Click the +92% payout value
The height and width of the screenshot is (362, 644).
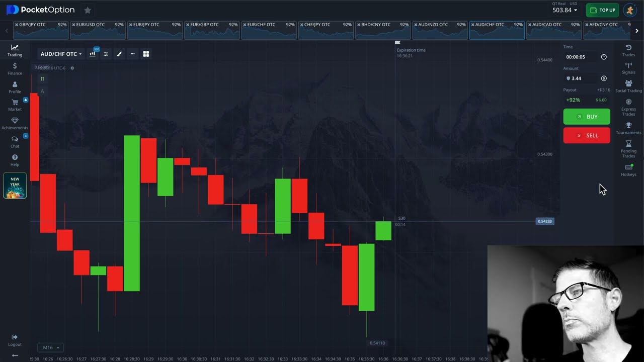pos(573,100)
